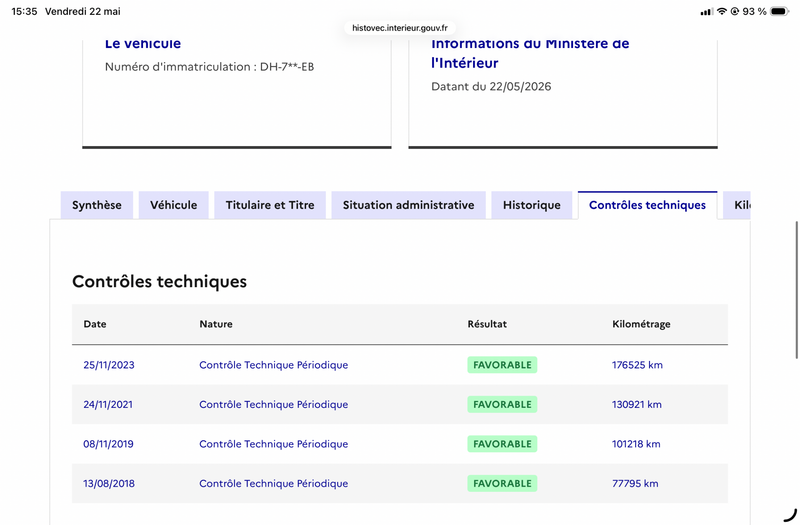Viewport: 800px width, 525px height.
Task: Click the 25/11/2023 inspection date
Action: click(109, 365)
